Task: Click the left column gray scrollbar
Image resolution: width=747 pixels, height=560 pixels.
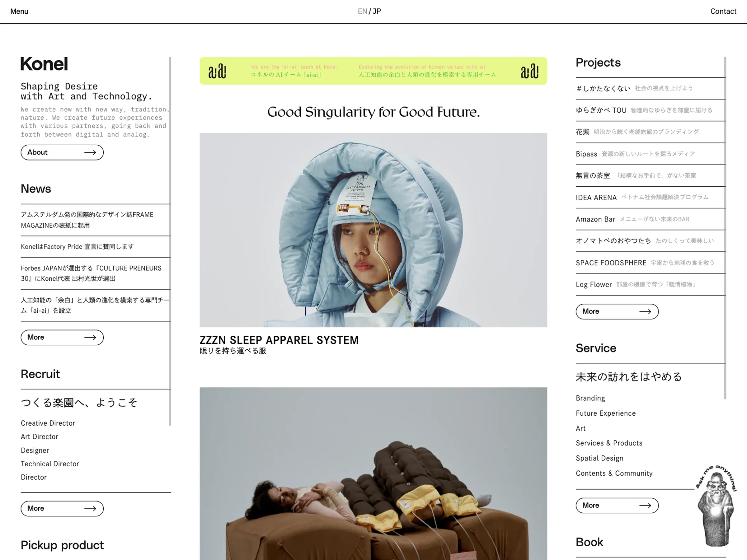Action: pyautogui.click(x=170, y=241)
